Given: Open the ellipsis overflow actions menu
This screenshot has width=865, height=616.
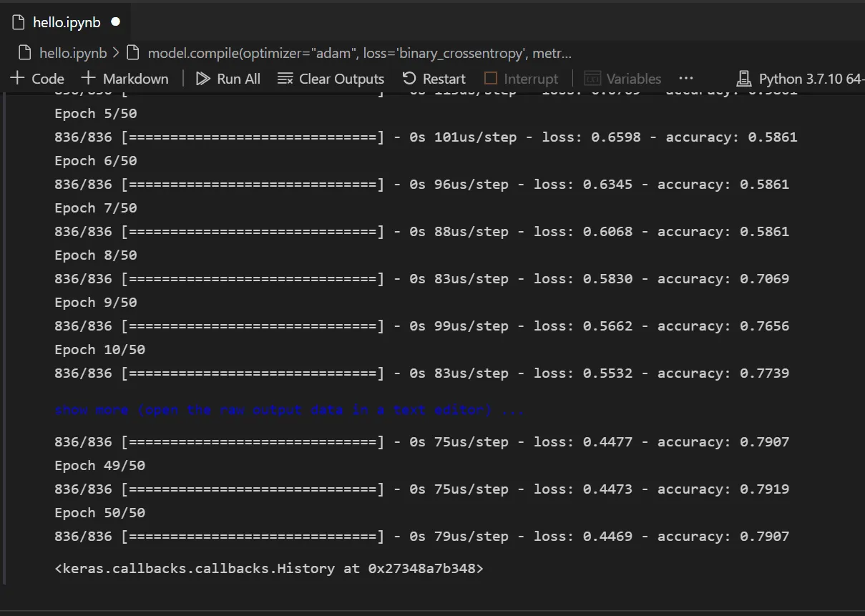Looking at the screenshot, I should pos(685,79).
